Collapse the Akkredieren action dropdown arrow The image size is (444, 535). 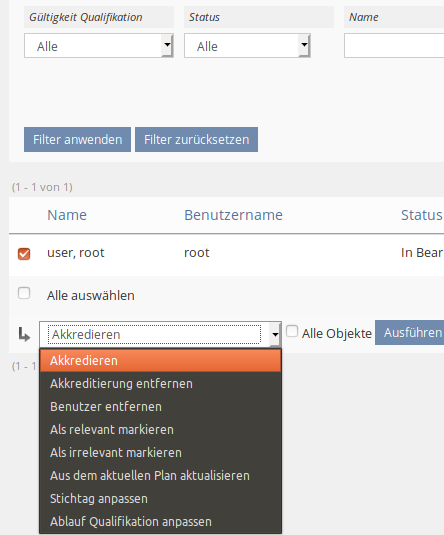275,334
